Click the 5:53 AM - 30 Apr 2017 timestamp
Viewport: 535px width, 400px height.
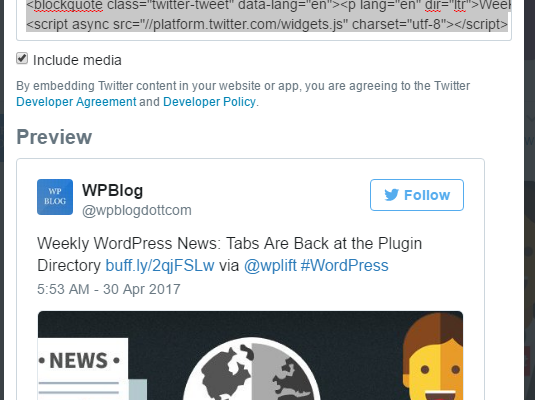(109, 289)
